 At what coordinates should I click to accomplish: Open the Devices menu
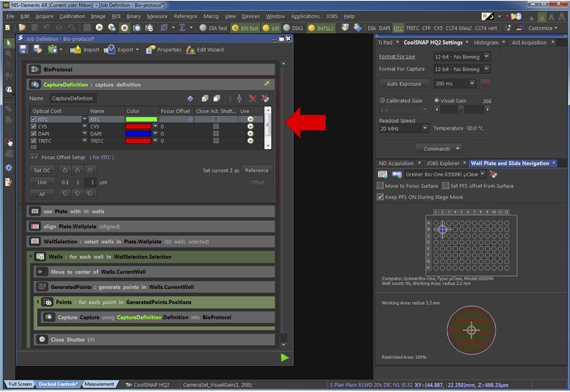251,17
